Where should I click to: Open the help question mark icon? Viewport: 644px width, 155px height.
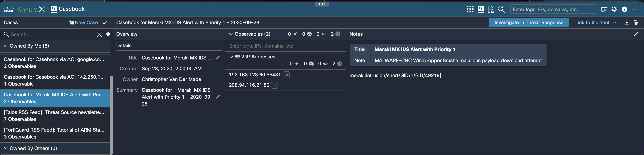[x=624, y=9]
